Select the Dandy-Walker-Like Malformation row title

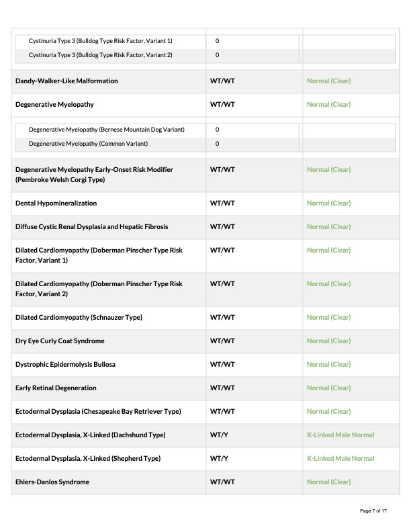coord(66,81)
